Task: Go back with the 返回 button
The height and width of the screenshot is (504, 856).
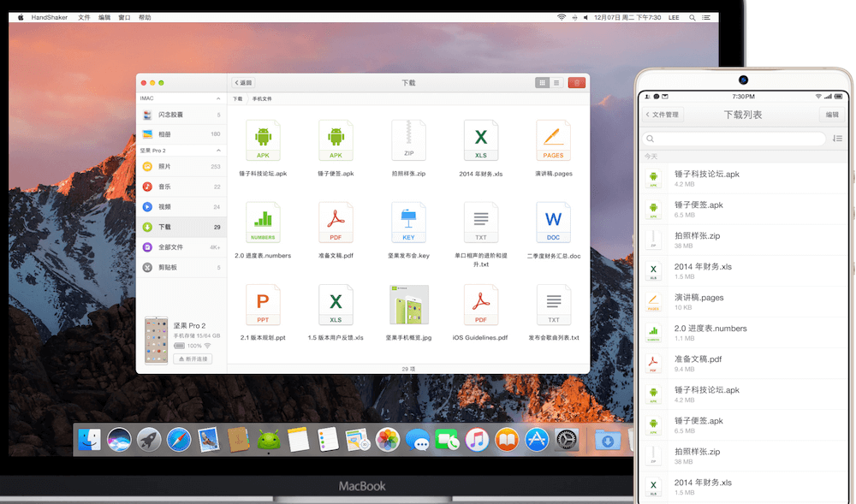Action: click(x=243, y=83)
